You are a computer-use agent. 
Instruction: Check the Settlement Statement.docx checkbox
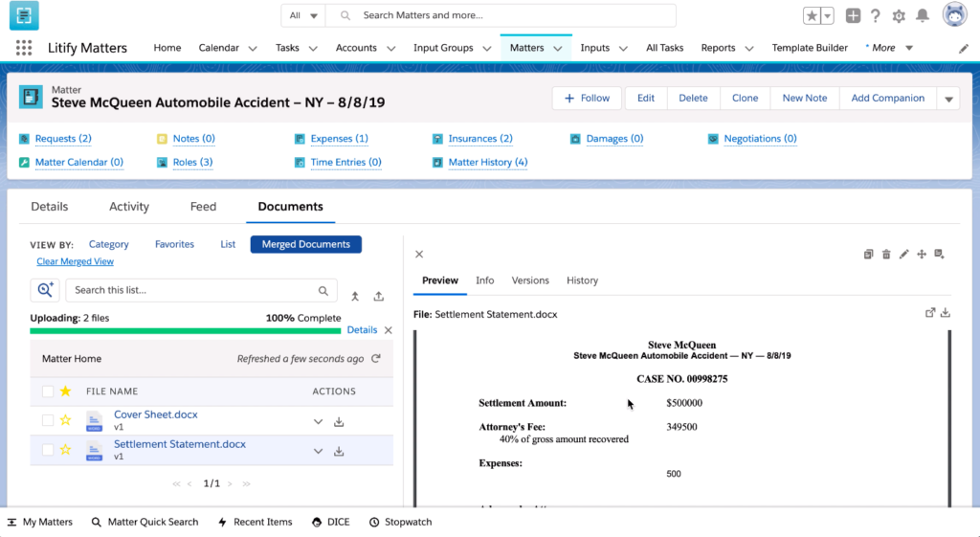pos(48,450)
